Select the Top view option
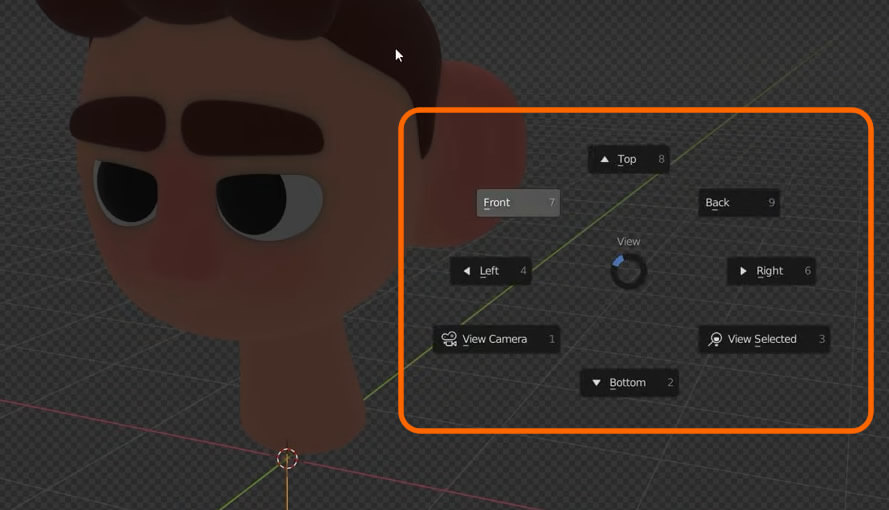Image resolution: width=889 pixels, height=510 pixels. click(628, 159)
